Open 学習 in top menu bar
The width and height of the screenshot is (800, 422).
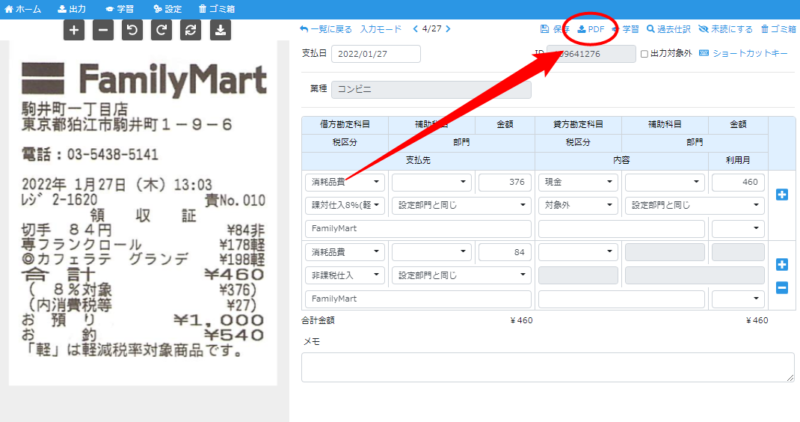[x=120, y=9]
